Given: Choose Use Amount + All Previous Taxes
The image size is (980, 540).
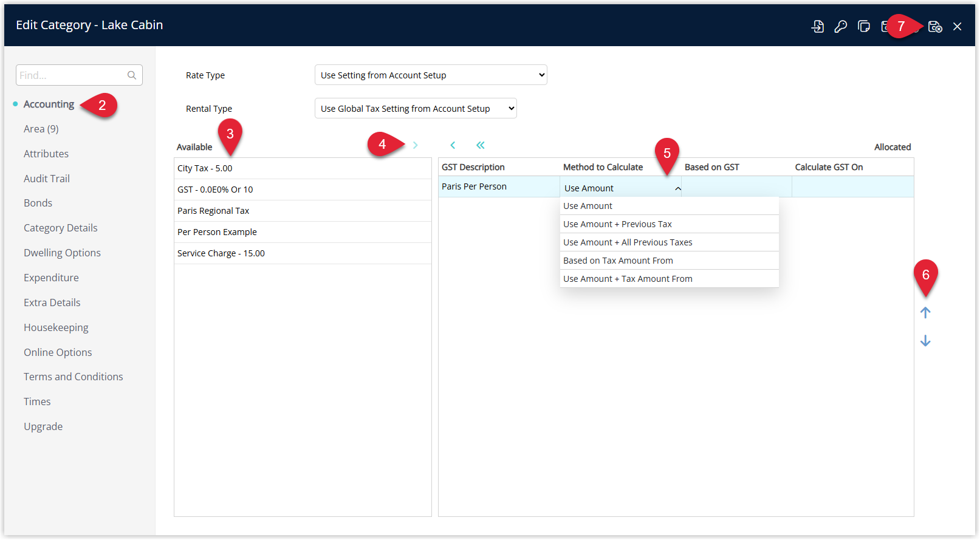Looking at the screenshot, I should (x=669, y=242).
